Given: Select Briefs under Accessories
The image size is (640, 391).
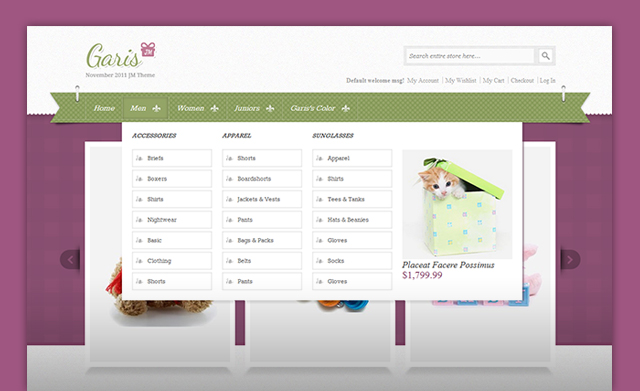Looking at the screenshot, I should click(172, 158).
